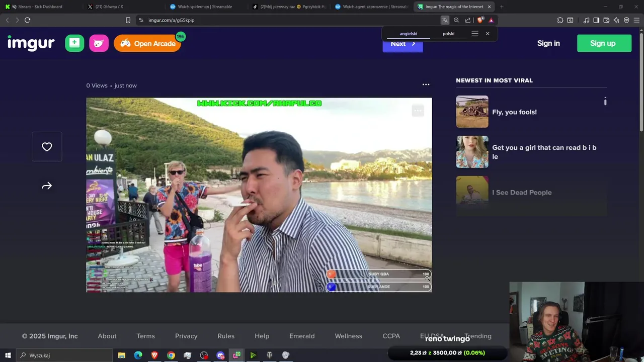
Task: Open File Explorer from the taskbar
Action: coord(121,355)
